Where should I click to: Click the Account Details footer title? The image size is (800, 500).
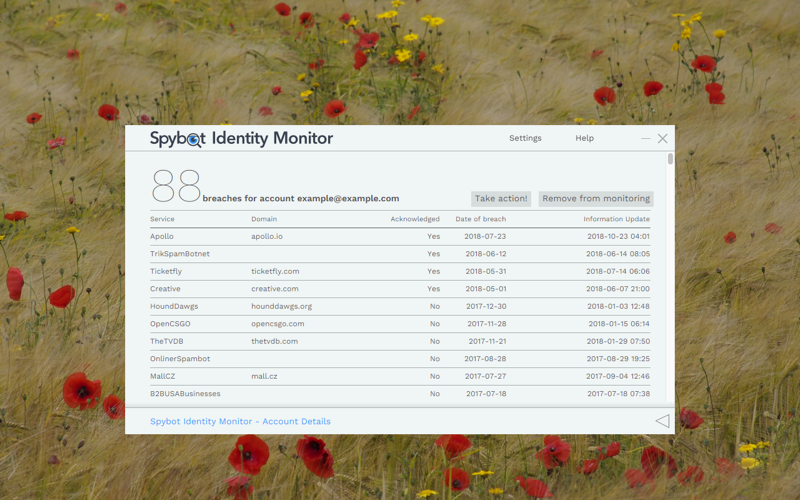(240, 422)
